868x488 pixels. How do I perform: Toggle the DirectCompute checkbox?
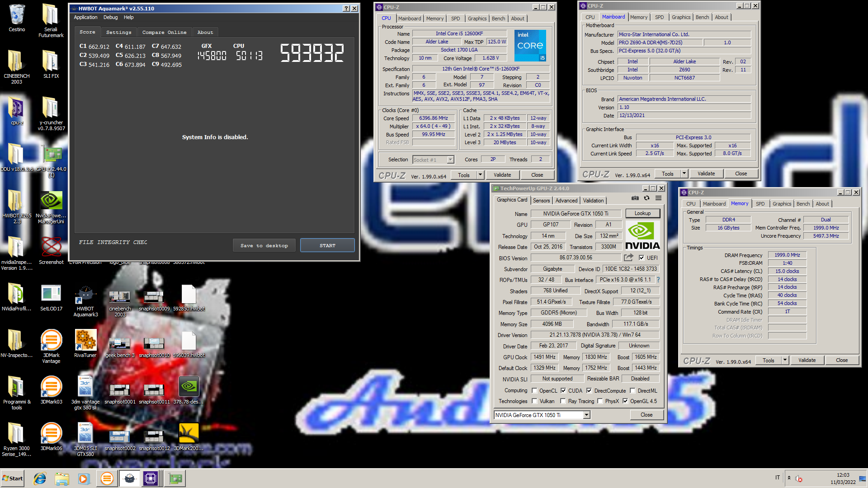tap(589, 390)
